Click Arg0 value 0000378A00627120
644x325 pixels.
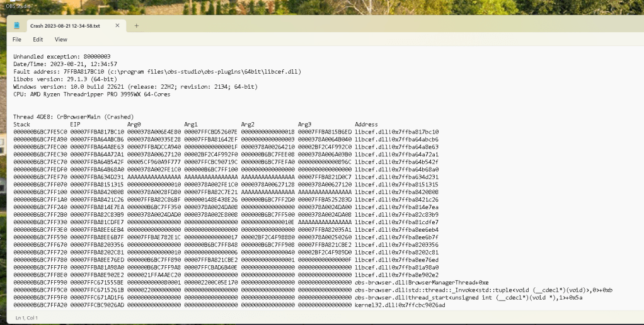(154, 155)
